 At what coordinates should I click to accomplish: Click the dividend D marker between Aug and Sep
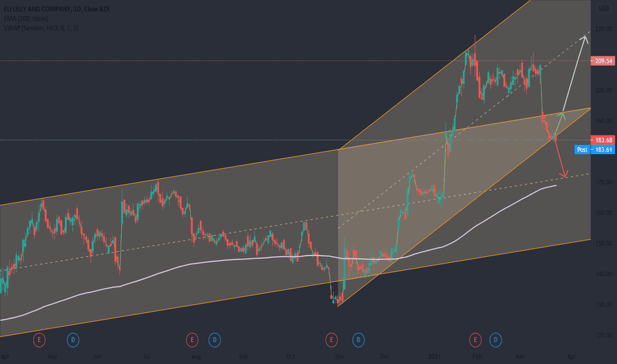point(214,340)
